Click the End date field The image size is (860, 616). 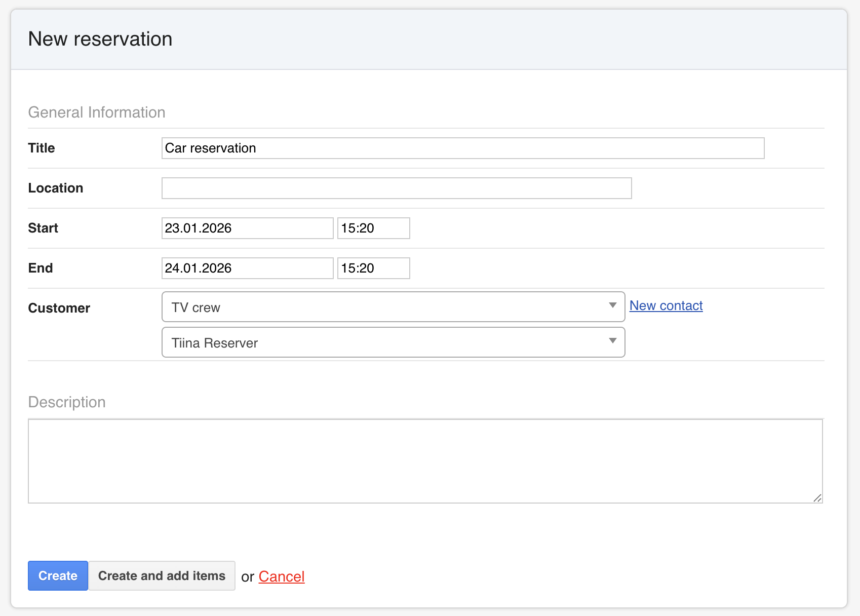(247, 268)
